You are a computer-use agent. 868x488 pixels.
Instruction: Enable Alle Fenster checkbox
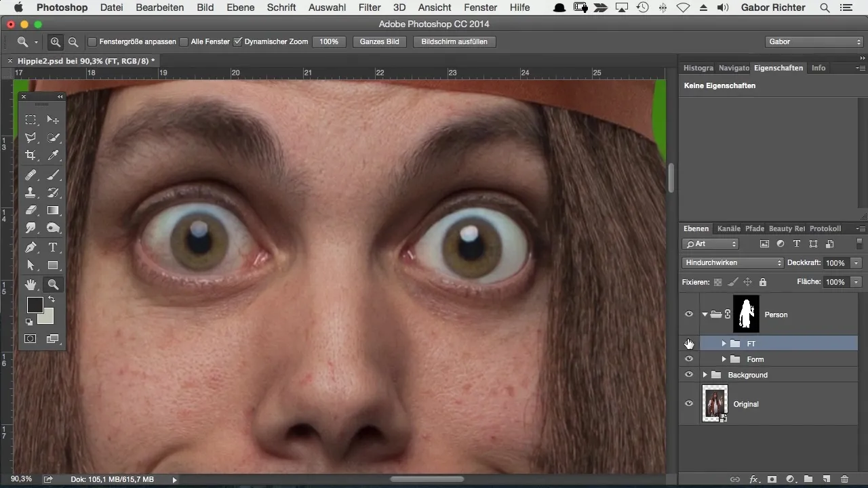pos(183,42)
